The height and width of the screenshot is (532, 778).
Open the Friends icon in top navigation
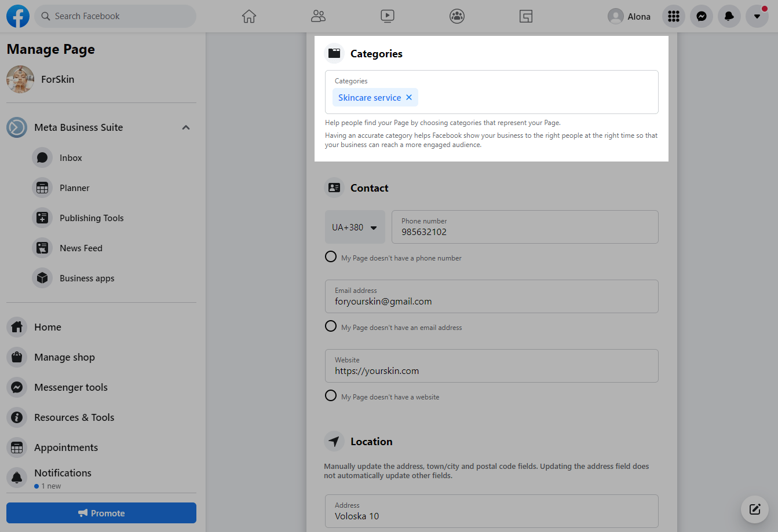[318, 16]
